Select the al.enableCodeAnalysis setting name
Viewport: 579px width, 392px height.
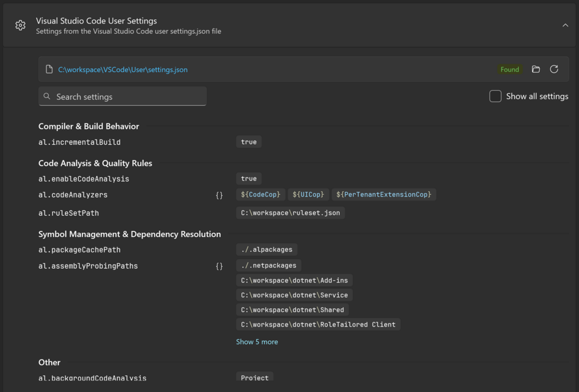pyautogui.click(x=84, y=179)
